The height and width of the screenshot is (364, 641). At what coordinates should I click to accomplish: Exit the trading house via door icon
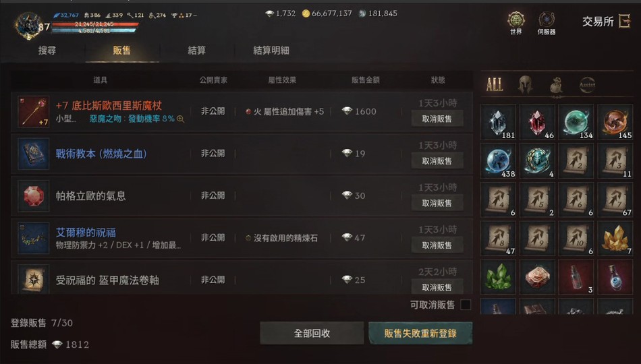(625, 22)
